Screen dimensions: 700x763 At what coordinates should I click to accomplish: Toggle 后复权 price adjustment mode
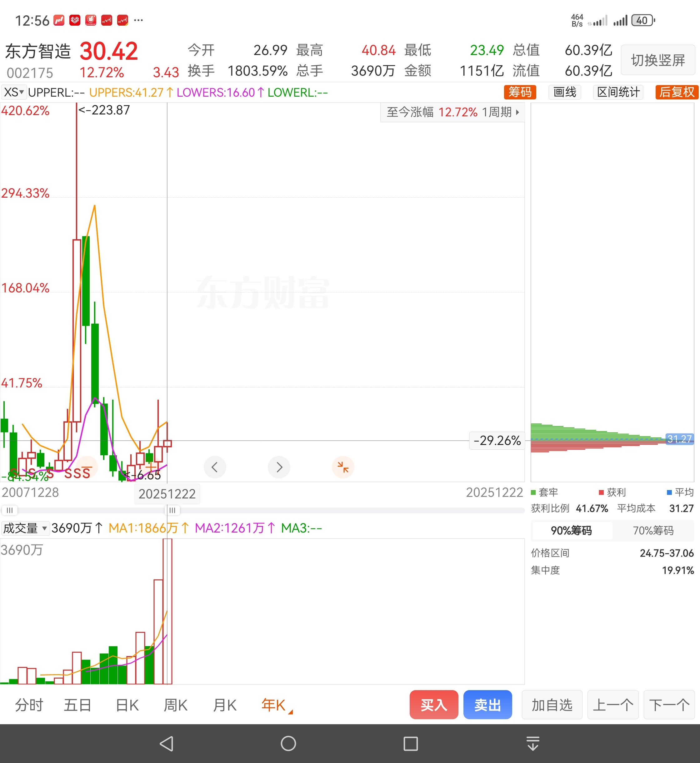pos(677,92)
